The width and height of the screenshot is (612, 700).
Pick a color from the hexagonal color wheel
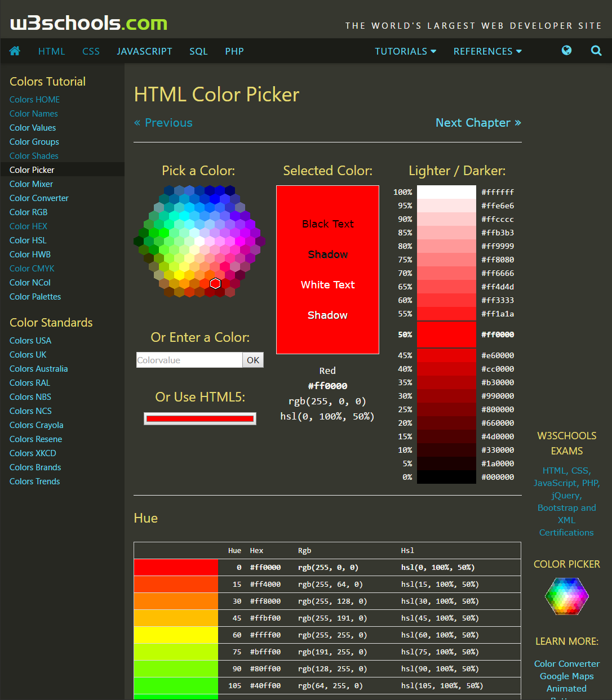tap(198, 242)
